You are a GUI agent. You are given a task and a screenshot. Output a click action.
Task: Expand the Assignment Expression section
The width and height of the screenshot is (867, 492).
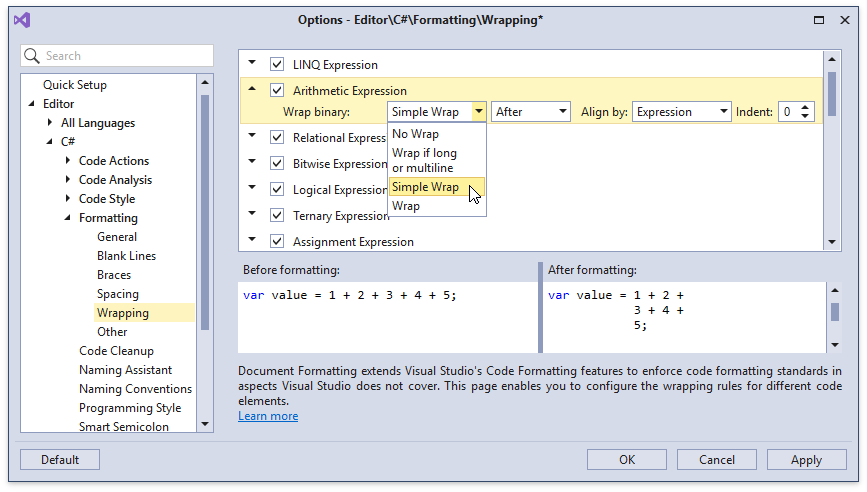point(252,241)
